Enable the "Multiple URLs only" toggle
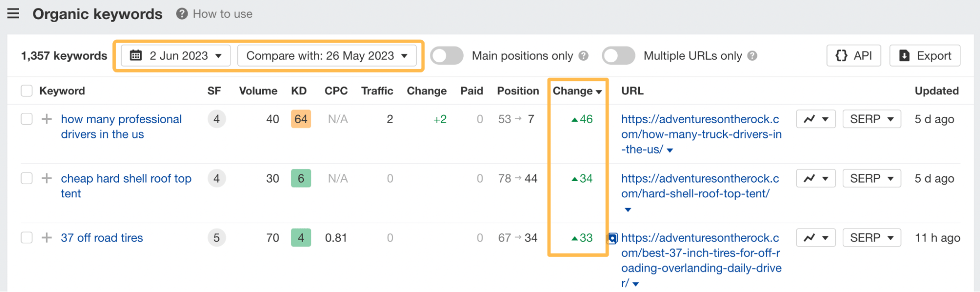This screenshot has width=980, height=292. click(618, 55)
